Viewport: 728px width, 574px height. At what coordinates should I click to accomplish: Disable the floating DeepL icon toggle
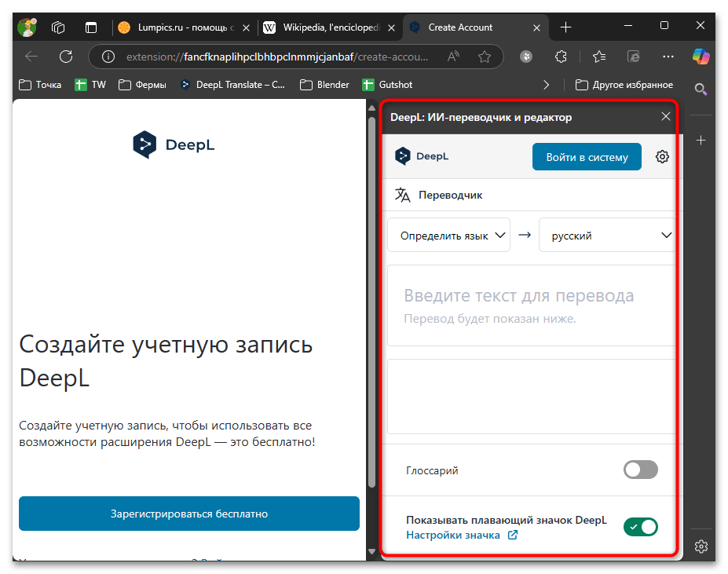[x=640, y=527]
